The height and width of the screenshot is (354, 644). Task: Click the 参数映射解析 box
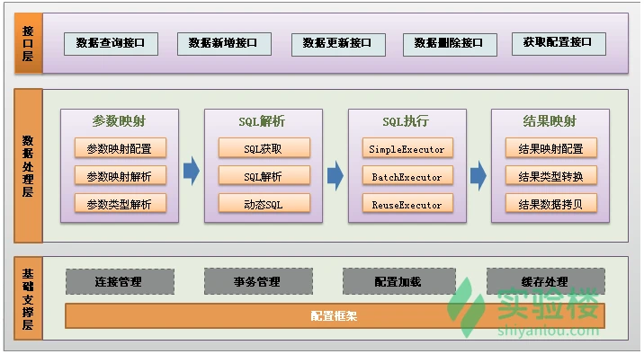pos(121,176)
